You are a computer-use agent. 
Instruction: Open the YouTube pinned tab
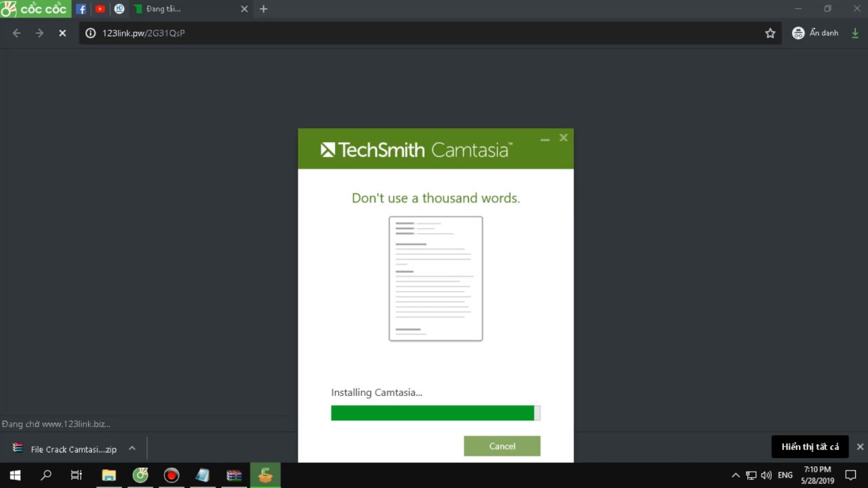(100, 9)
